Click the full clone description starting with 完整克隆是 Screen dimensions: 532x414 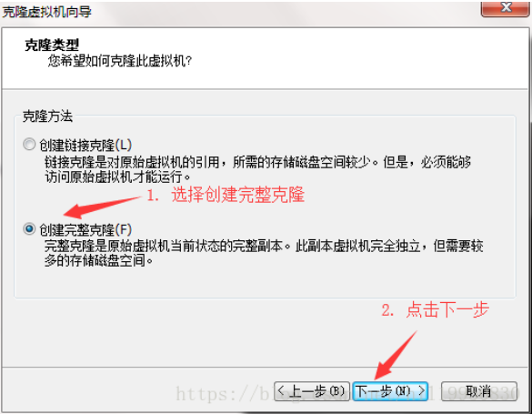click(264, 253)
